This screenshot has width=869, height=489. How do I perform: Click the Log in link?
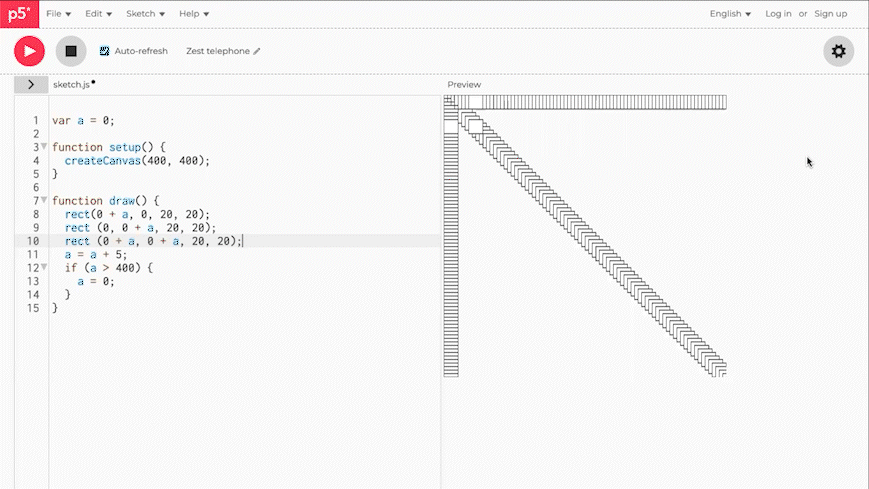[x=778, y=14]
